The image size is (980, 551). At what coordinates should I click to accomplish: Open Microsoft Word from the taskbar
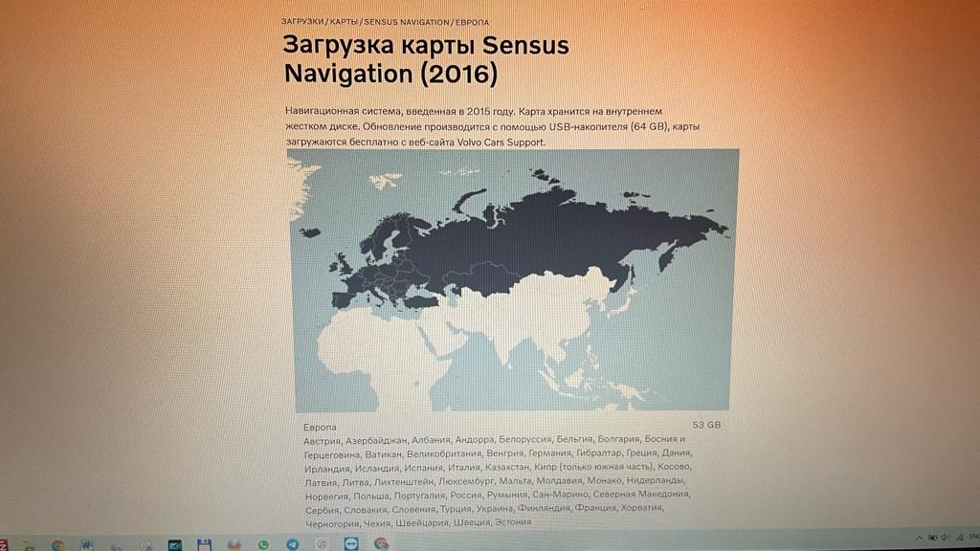tap(87, 545)
